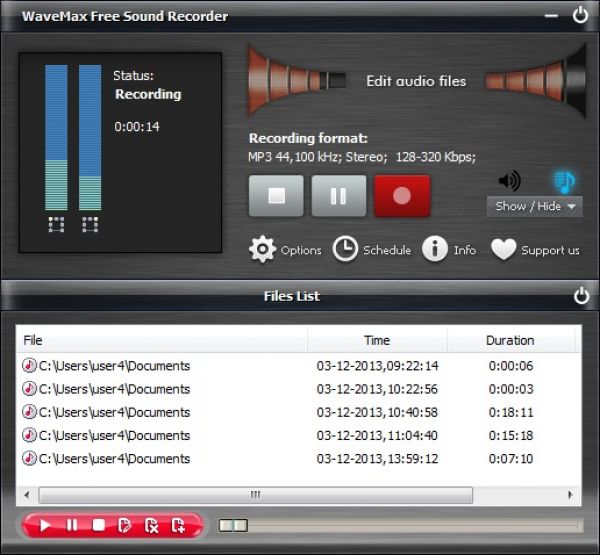600x555 pixels.
Task: Open the Schedule clock icon
Action: [345, 250]
